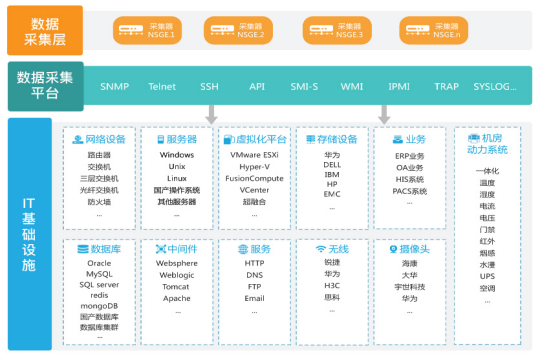Choose the NSGE.n collector device icon
Image resolution: width=541 pixels, height=360 pixels.
(417, 30)
